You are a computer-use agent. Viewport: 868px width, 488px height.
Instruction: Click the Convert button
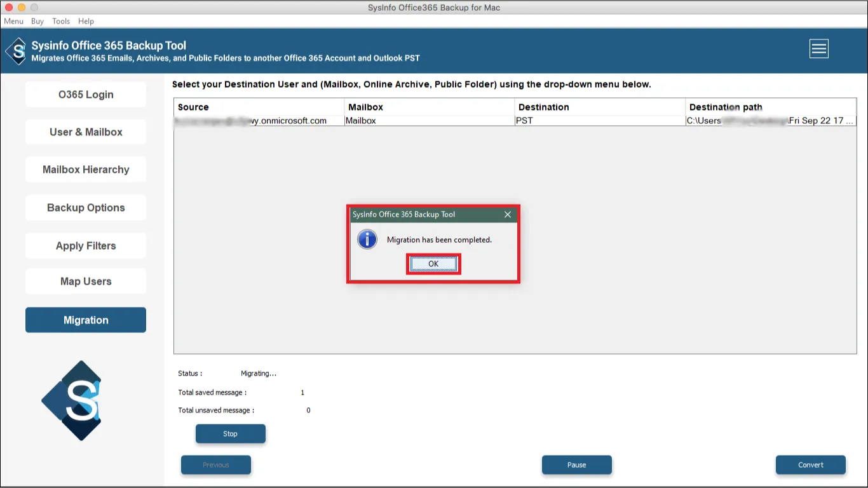(811, 465)
